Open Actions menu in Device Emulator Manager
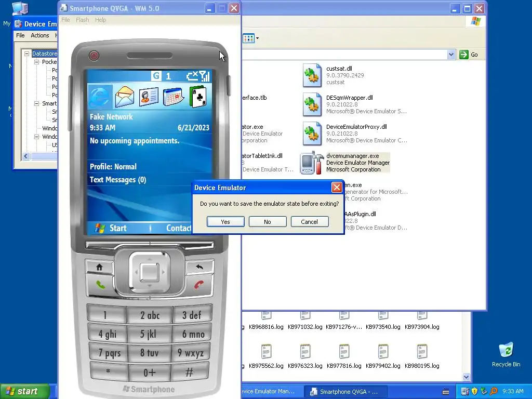532x399 pixels. tap(39, 35)
